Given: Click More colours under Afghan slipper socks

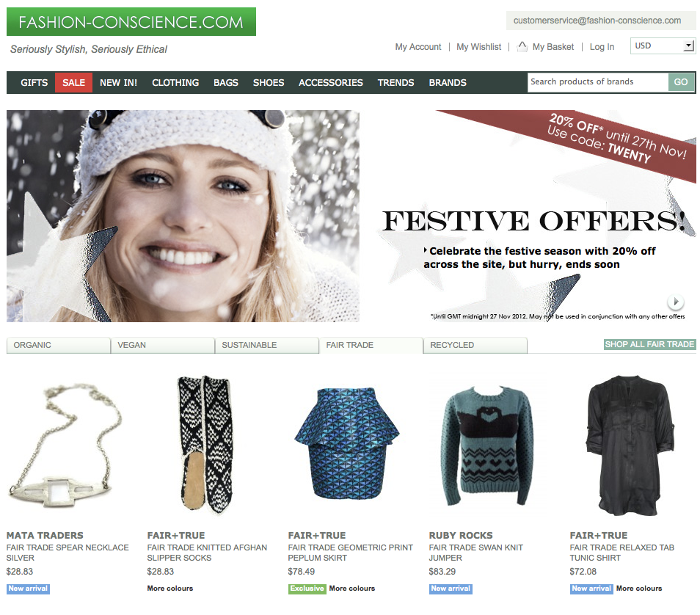Looking at the screenshot, I should click(170, 589).
